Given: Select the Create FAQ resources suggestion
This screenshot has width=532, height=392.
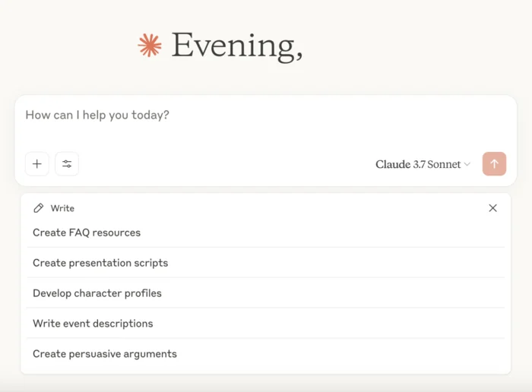Looking at the screenshot, I should pyautogui.click(x=266, y=232).
